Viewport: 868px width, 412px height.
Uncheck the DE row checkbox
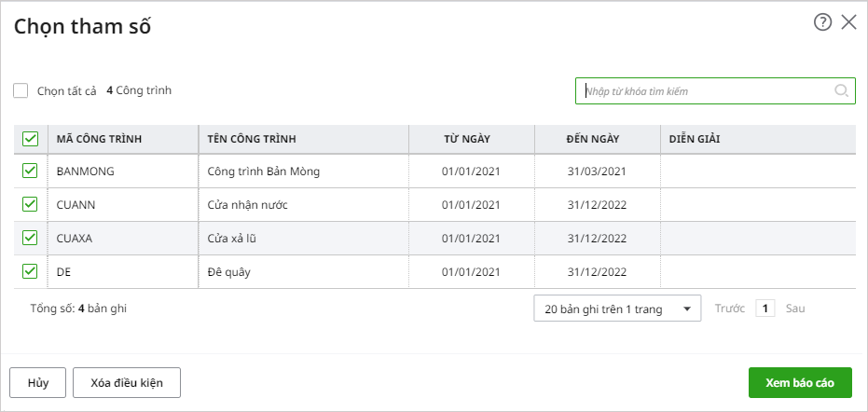click(30, 271)
